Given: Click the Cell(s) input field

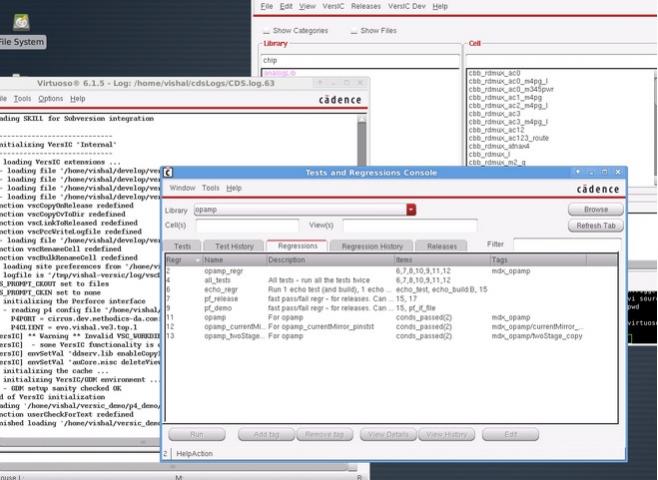Looking at the screenshot, I should click(x=248, y=225).
